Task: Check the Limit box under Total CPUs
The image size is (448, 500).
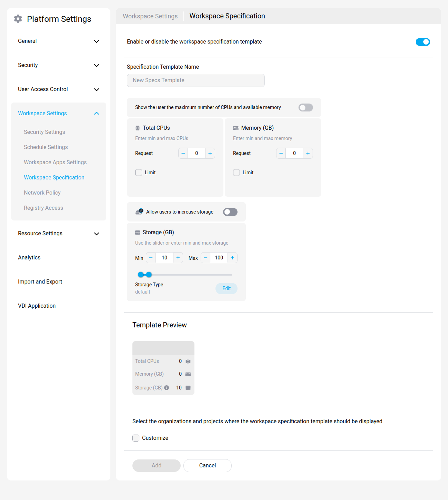Action: click(x=138, y=172)
